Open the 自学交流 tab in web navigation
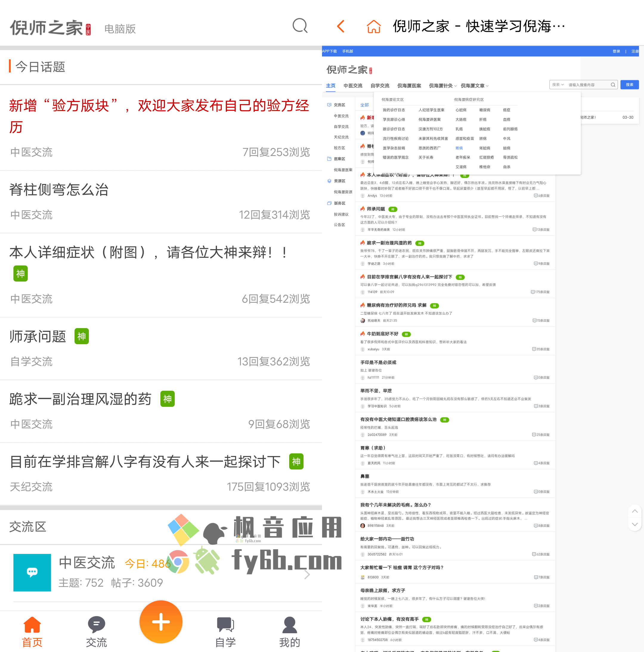 coord(380,86)
